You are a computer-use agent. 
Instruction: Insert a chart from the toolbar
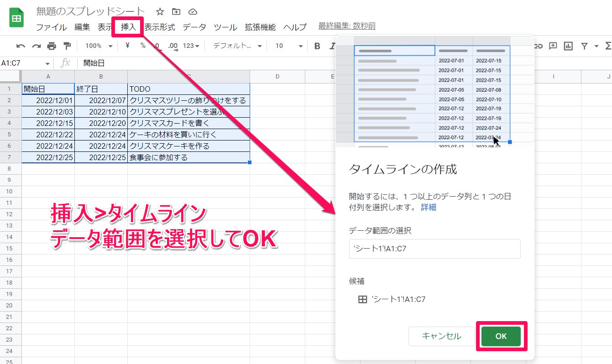click(568, 46)
